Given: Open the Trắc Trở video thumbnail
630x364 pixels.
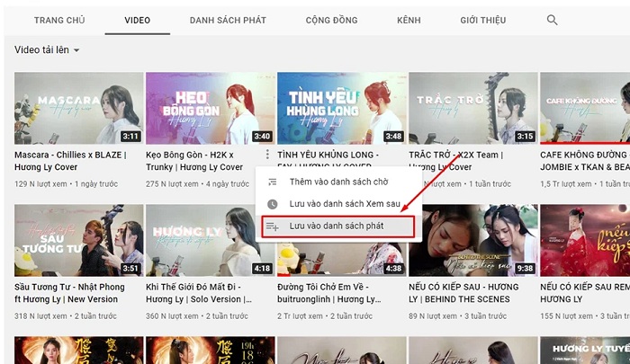Looking at the screenshot, I should coord(472,108).
